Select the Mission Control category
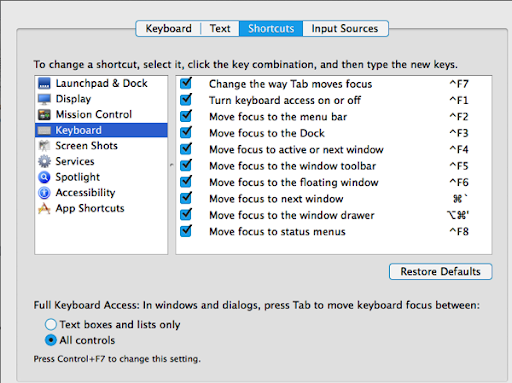 point(101,115)
